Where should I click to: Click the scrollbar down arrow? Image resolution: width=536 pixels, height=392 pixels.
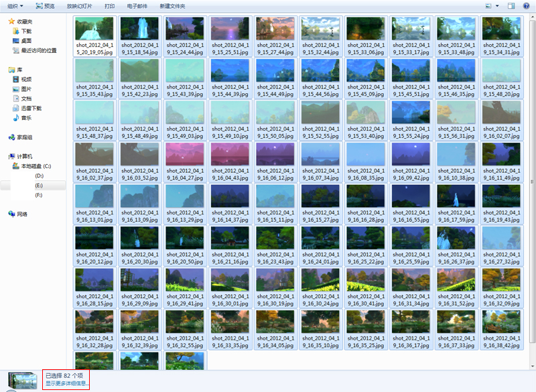pos(532,367)
